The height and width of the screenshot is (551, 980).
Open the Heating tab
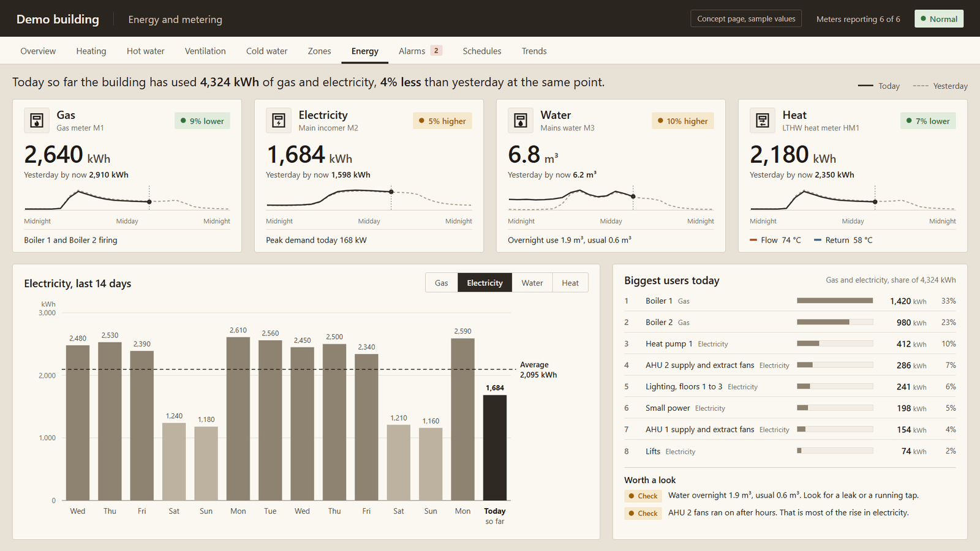91,51
